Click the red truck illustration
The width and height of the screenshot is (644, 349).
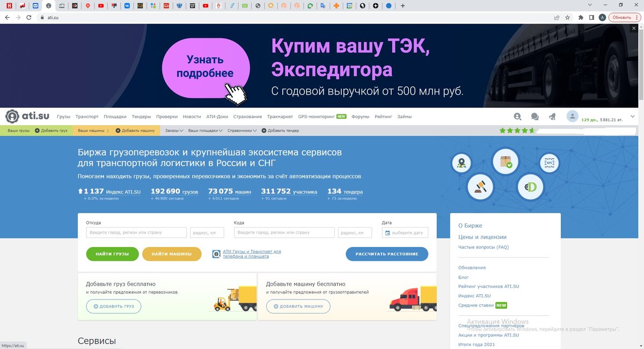pyautogui.click(x=413, y=299)
